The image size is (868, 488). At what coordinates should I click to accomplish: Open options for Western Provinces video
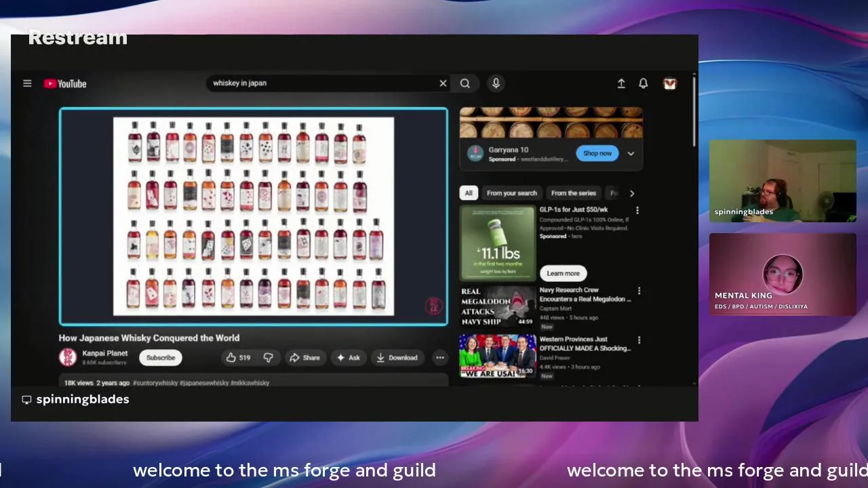click(638, 340)
